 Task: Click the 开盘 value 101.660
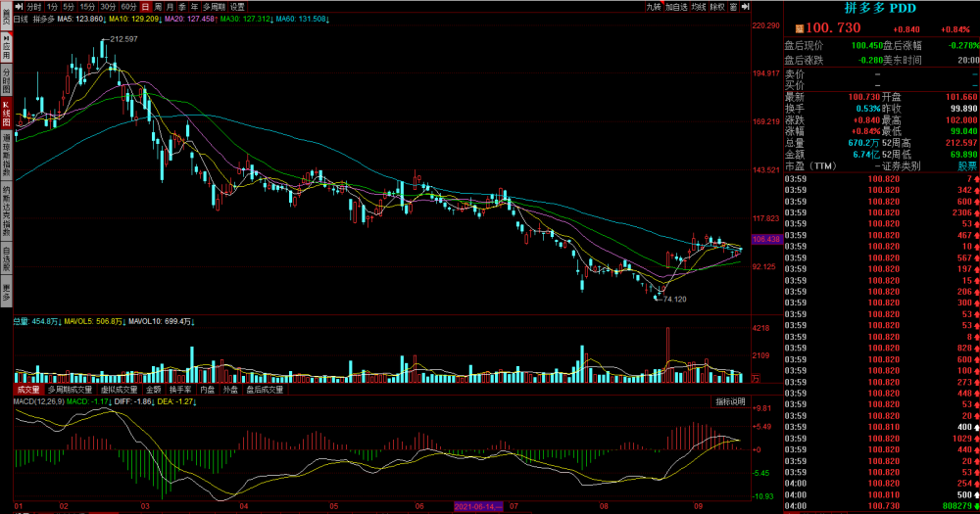[962, 98]
